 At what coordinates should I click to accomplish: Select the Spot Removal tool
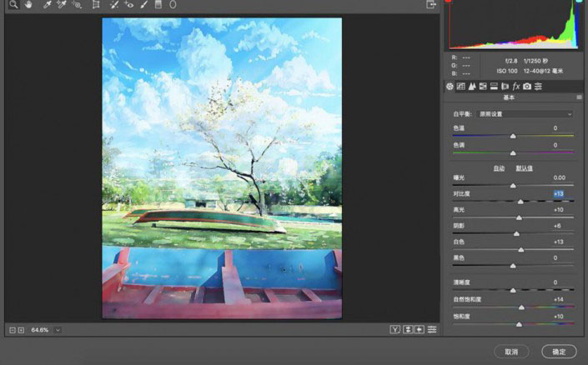point(113,4)
